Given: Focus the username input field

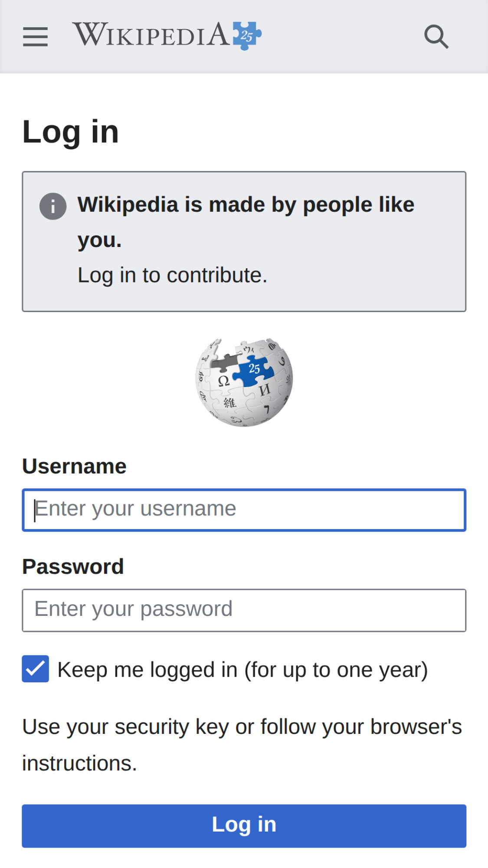Looking at the screenshot, I should pyautogui.click(x=244, y=510).
